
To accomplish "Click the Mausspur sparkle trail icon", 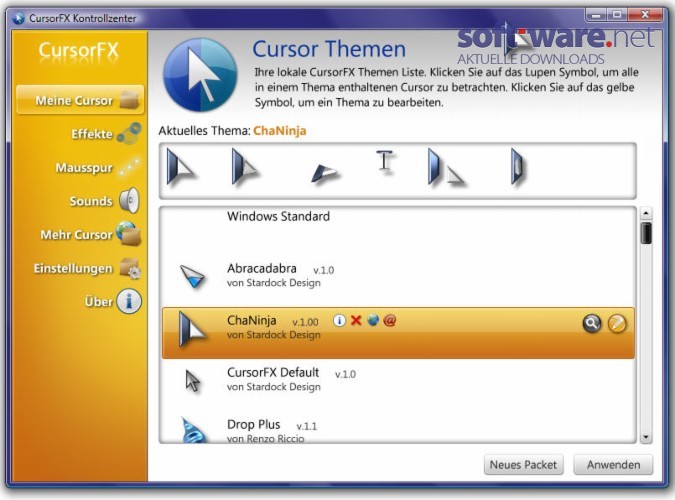I will (x=130, y=167).
